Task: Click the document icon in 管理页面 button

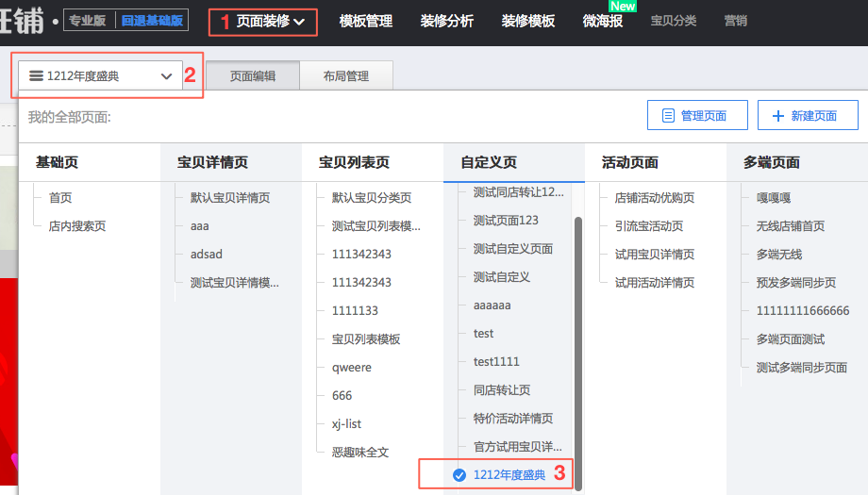Action: coord(668,116)
